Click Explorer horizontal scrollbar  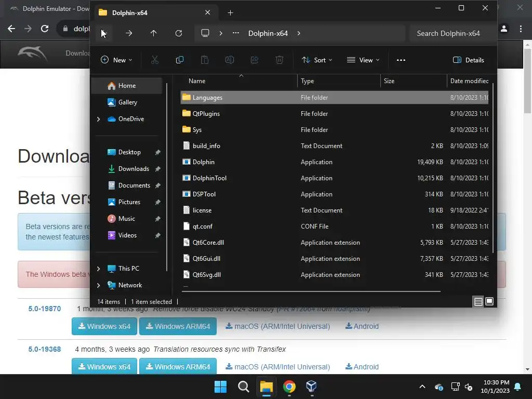pos(311,291)
